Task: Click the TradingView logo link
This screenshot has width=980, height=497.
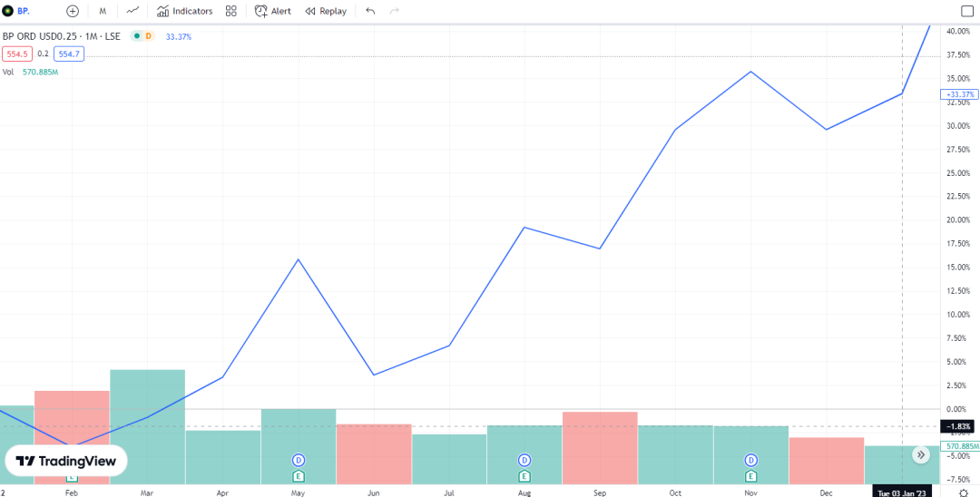Action: pos(67,461)
